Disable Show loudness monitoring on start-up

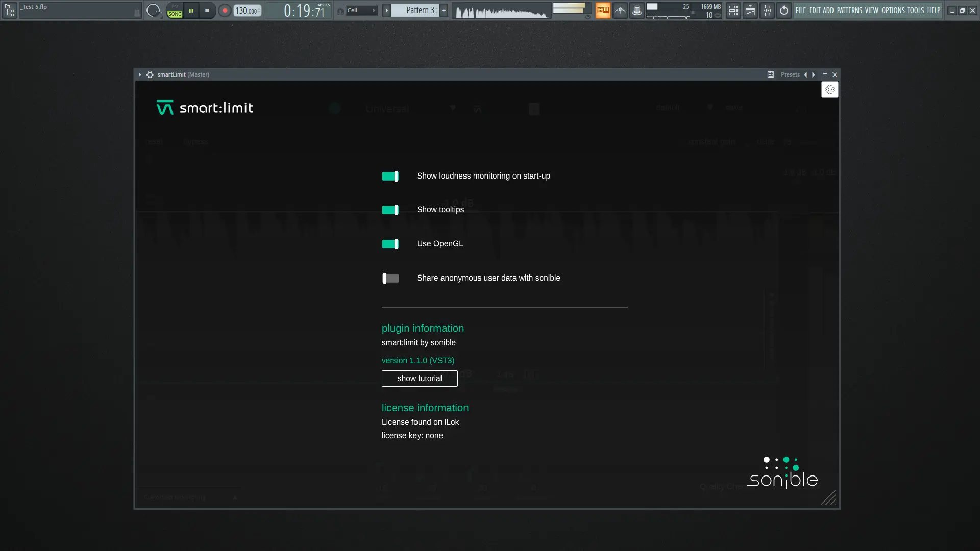point(390,176)
